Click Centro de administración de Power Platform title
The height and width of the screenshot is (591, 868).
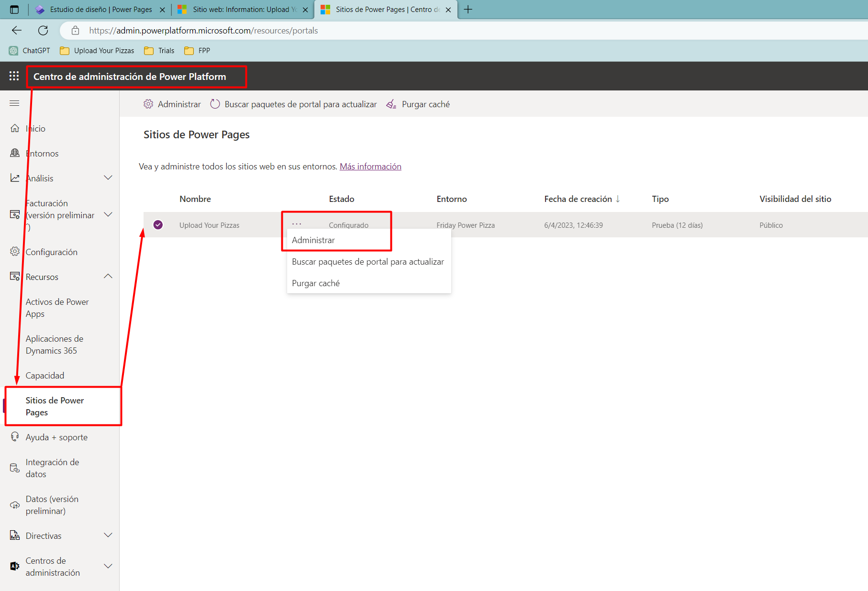tap(130, 77)
